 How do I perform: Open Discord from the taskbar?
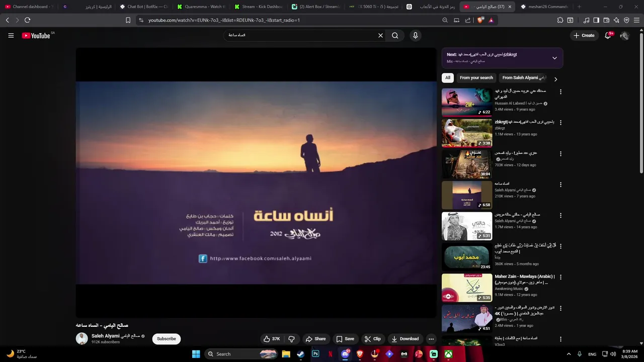345,354
